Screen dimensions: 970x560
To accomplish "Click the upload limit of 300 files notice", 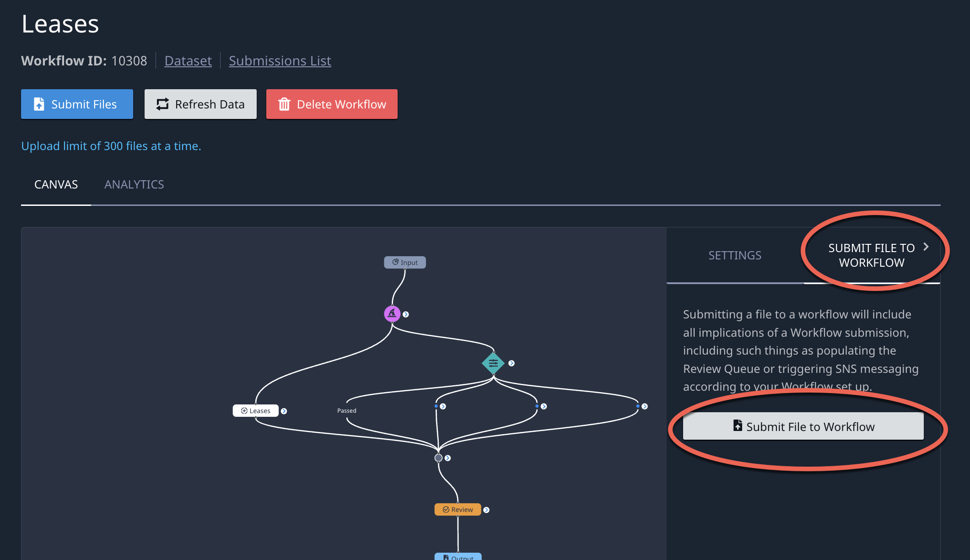I will tap(111, 146).
